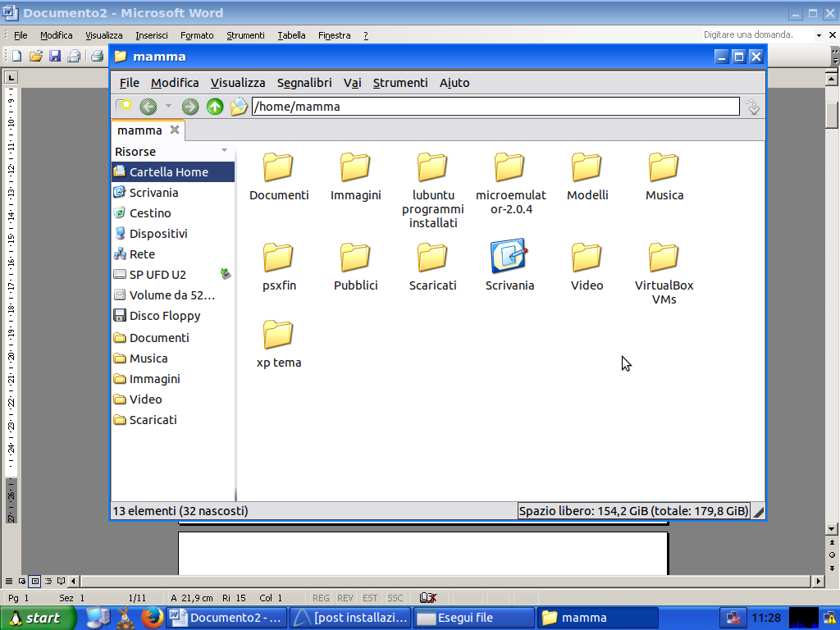Go back using the green back arrow

click(148, 107)
